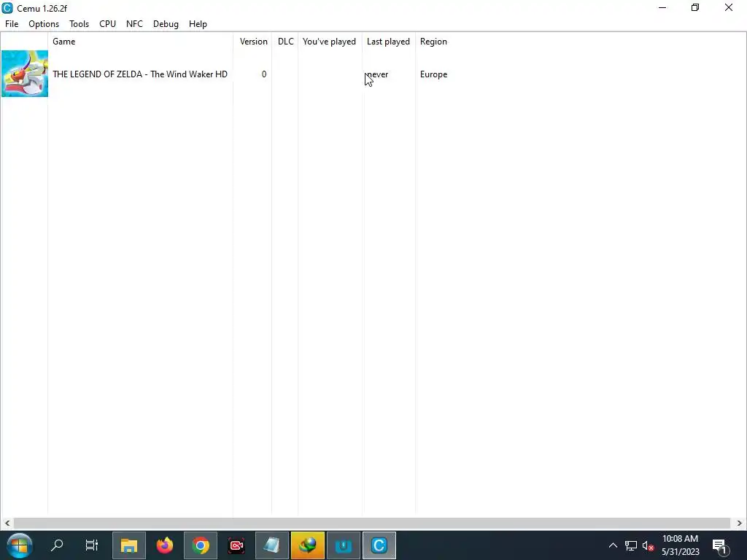Open the Debug menu
Screen dimensions: 747x560
(166, 24)
